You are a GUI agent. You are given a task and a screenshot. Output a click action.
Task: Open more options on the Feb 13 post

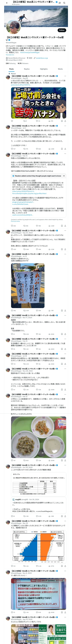[65, 153]
